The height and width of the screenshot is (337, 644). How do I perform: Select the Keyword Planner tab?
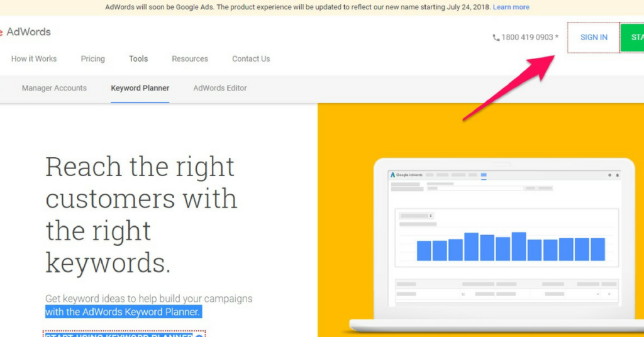click(x=140, y=88)
